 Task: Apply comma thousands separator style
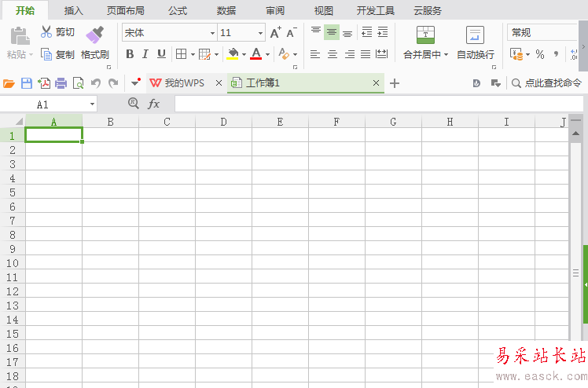click(556, 54)
